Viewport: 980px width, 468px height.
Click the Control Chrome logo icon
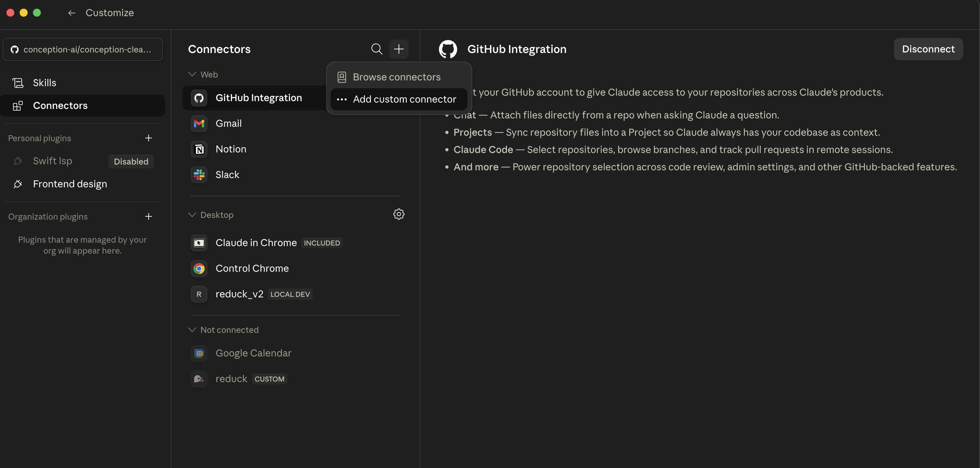tap(199, 269)
